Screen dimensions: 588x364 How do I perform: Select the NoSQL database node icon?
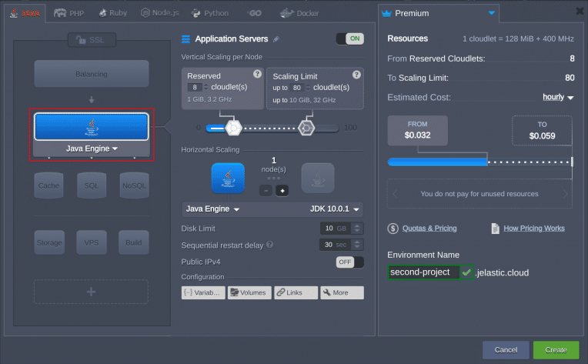tap(133, 185)
